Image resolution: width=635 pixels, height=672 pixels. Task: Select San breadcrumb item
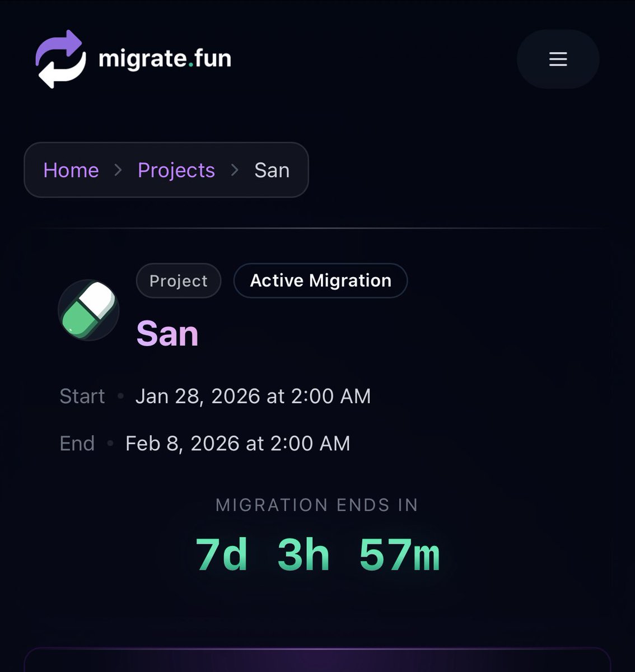pos(272,170)
